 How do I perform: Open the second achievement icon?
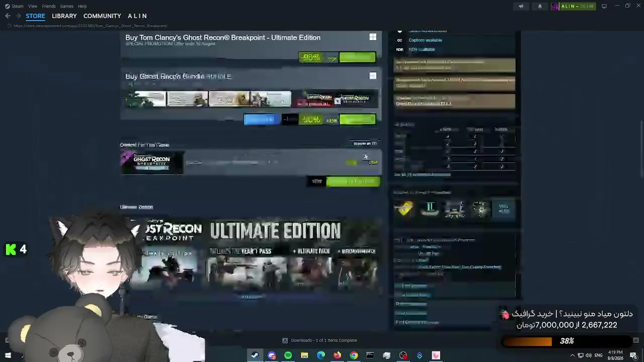point(430,209)
